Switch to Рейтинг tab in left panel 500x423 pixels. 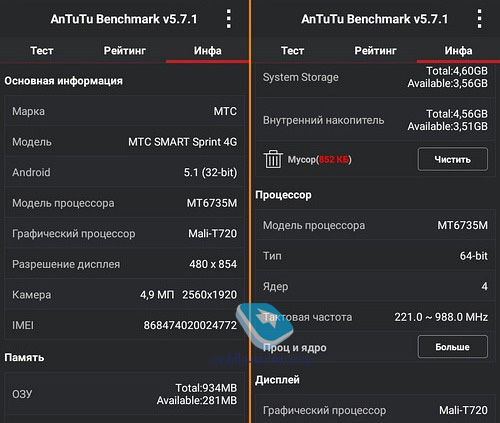pyautogui.click(x=125, y=51)
